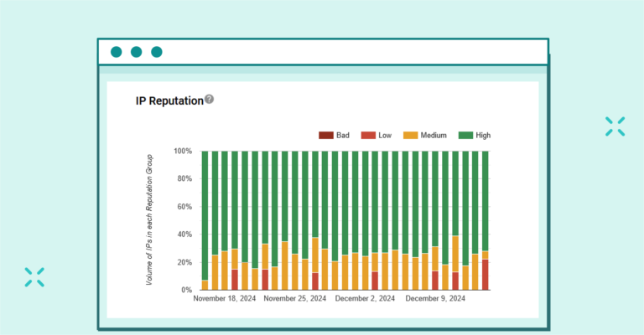Click the red Low legend swatch
This screenshot has height=335, width=644.
pos(367,135)
